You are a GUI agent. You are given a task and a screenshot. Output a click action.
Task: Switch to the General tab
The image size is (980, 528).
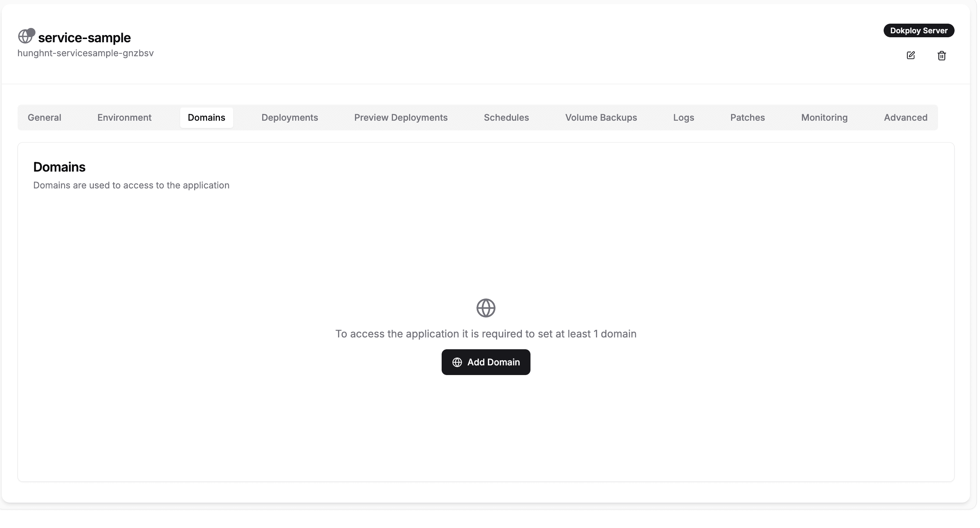tap(44, 117)
